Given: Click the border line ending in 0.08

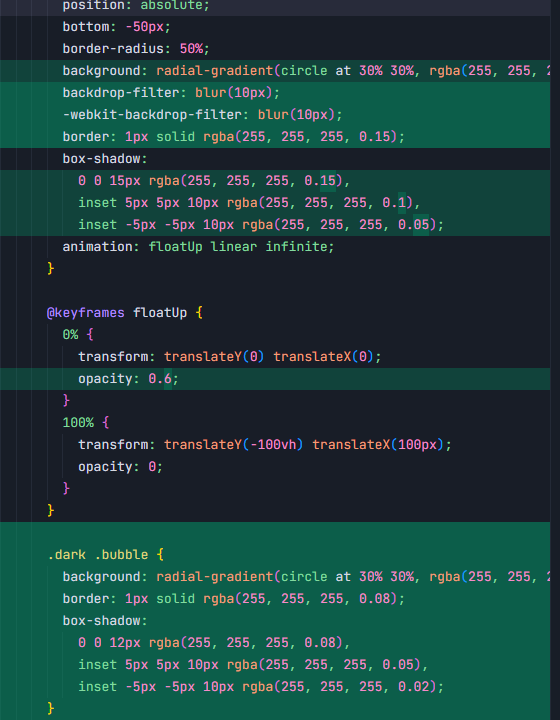Looking at the screenshot, I should (234, 599).
